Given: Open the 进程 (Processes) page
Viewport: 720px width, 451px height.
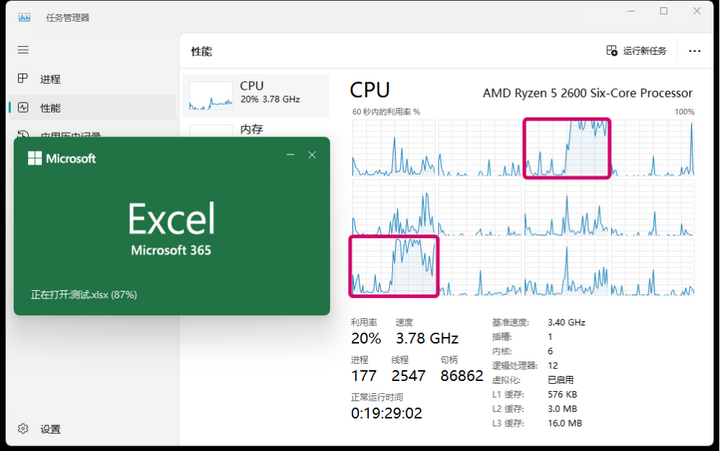Looking at the screenshot, I should pos(49,79).
